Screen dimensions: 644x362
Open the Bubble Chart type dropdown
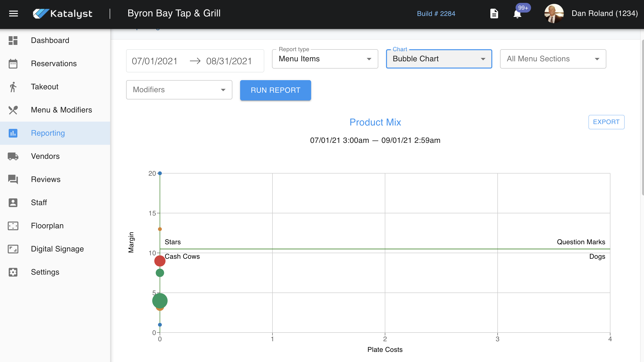439,59
